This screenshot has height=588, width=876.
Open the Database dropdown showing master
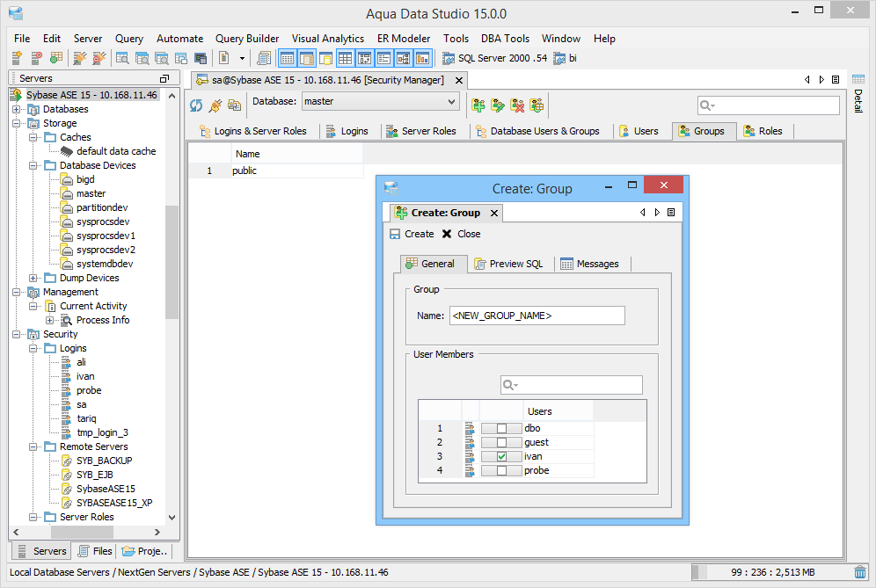pyautogui.click(x=380, y=102)
